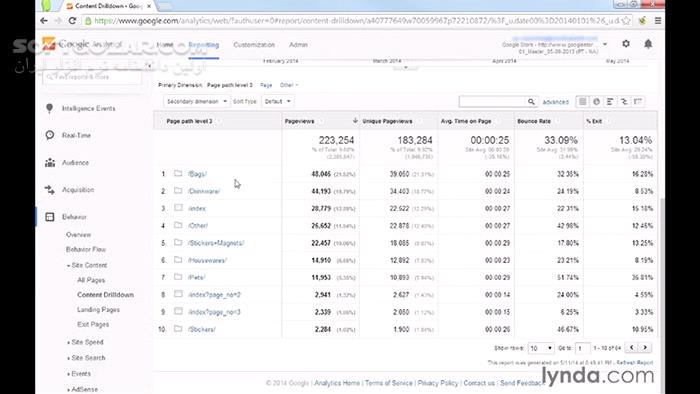Open the Reporting tab
The image size is (700, 394).
(x=204, y=45)
